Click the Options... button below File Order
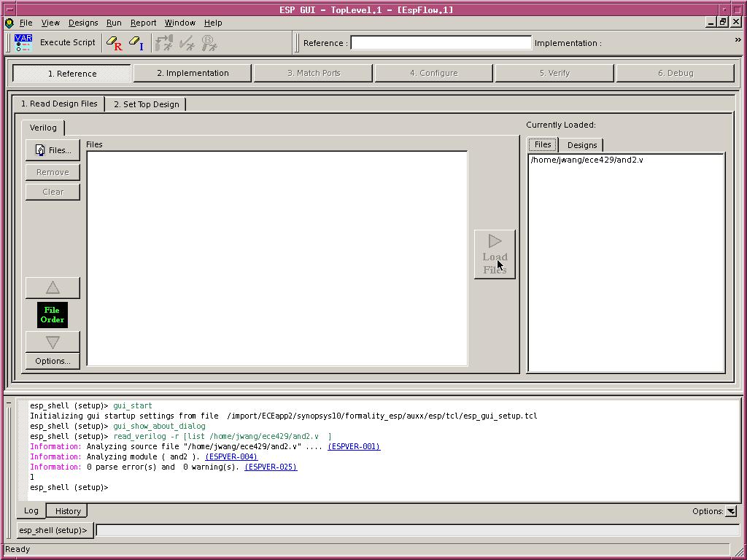This screenshot has width=747, height=560. click(x=53, y=361)
